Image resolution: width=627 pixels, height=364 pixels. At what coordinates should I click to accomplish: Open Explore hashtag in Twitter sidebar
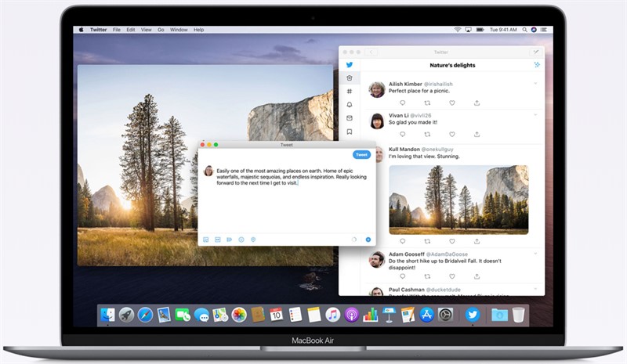tap(350, 91)
